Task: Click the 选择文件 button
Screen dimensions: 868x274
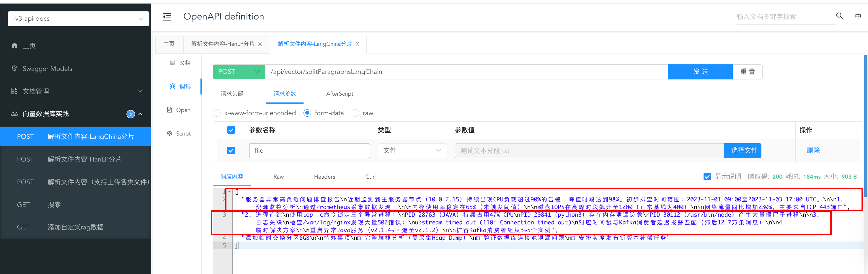Action: (742, 151)
